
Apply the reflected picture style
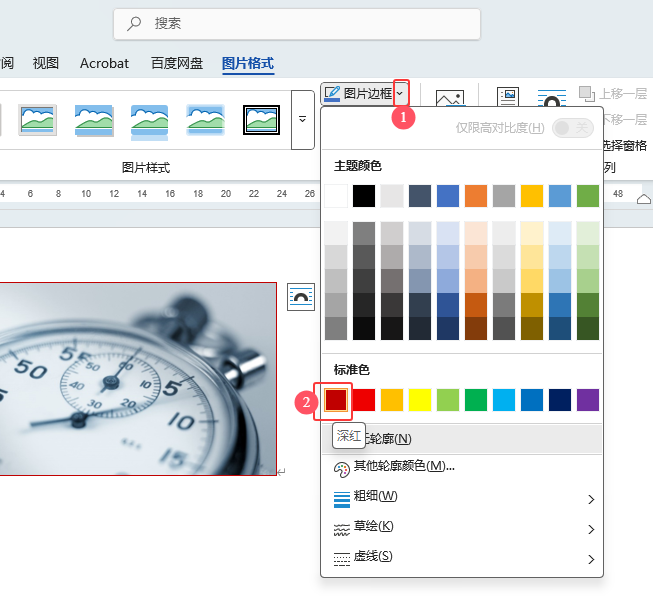(x=150, y=121)
